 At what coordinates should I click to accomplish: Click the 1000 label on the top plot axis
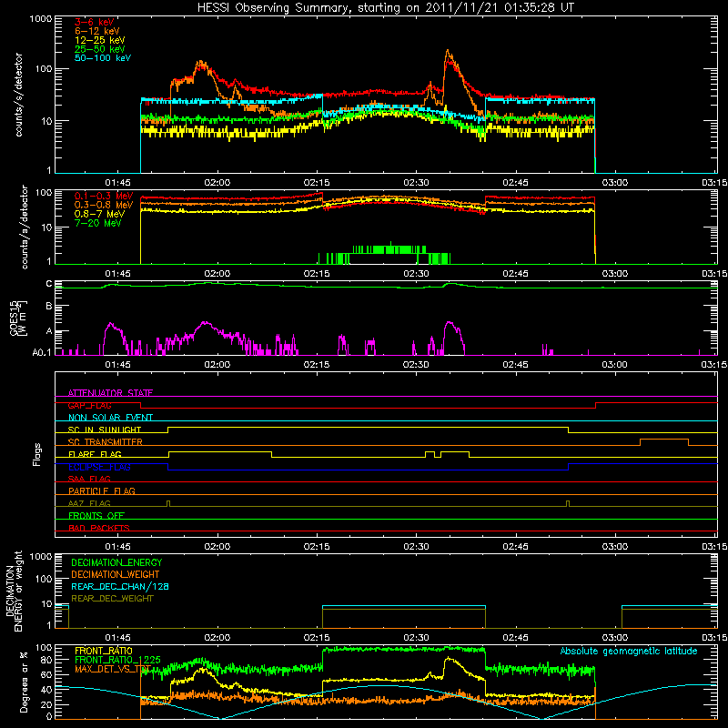40,19
